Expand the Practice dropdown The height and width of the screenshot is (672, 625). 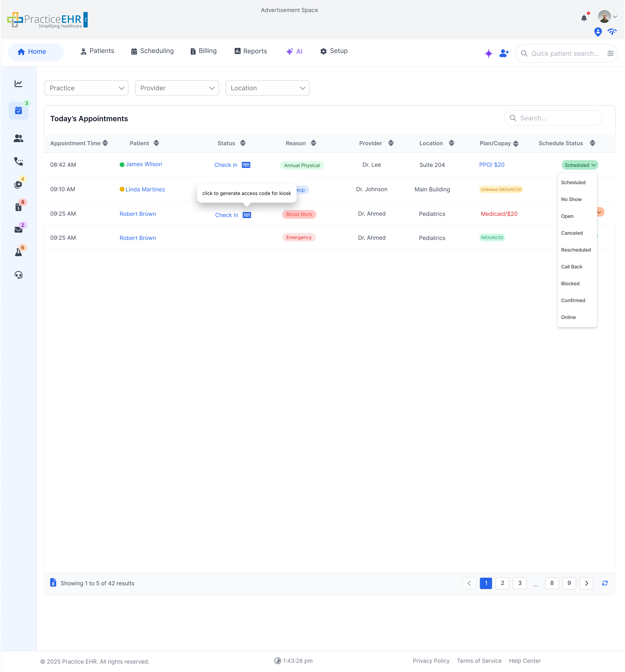tap(87, 88)
